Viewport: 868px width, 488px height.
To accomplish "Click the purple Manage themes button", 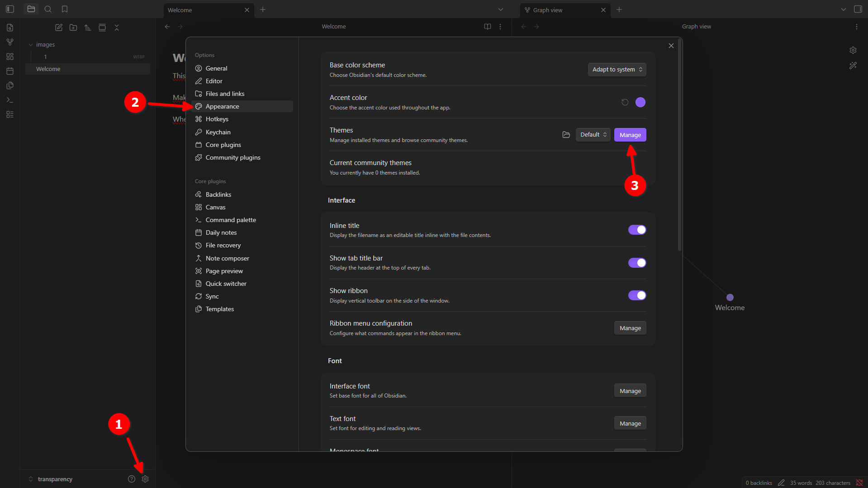I will (x=630, y=135).
